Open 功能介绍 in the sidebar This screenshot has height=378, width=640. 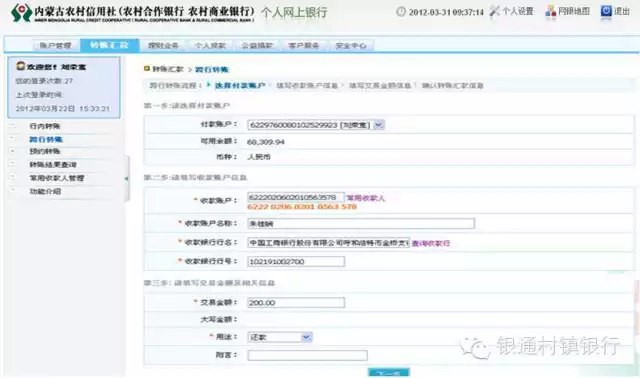45,191
